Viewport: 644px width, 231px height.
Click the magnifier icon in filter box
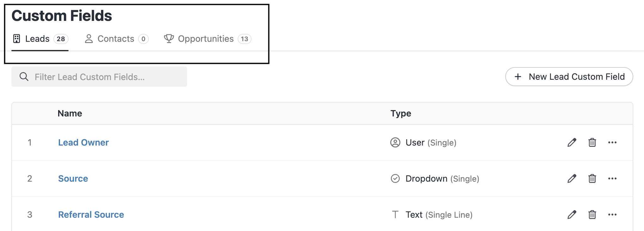coord(24,77)
